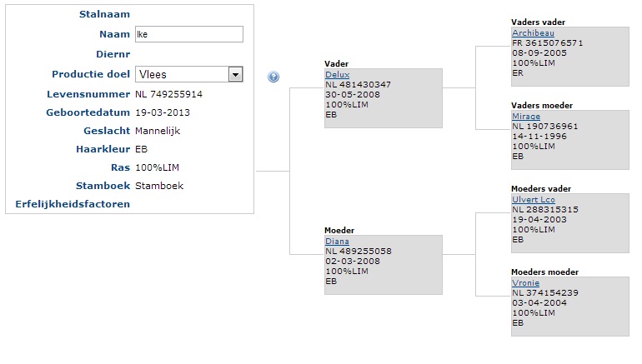Click the Stalnaam label
Screen dimensions: 642x364
104,14
